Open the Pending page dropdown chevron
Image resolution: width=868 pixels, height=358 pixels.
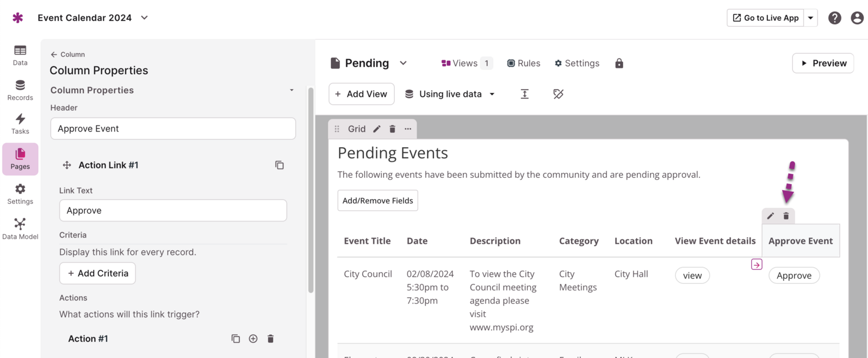click(x=403, y=63)
